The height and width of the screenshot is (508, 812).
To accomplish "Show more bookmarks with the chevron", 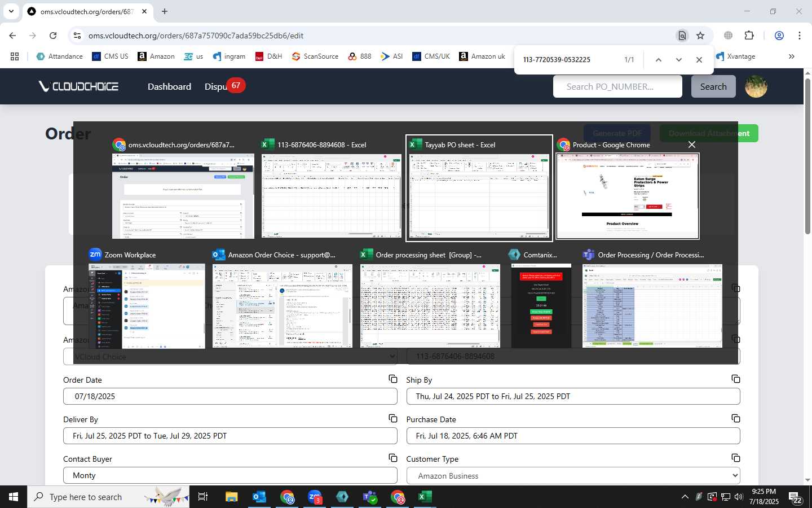I will pyautogui.click(x=792, y=56).
